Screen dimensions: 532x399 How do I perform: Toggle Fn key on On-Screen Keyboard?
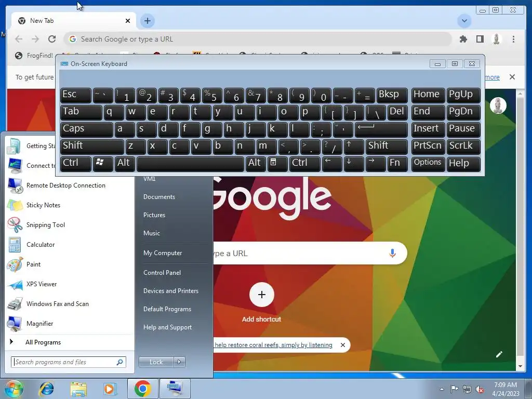[x=397, y=164]
